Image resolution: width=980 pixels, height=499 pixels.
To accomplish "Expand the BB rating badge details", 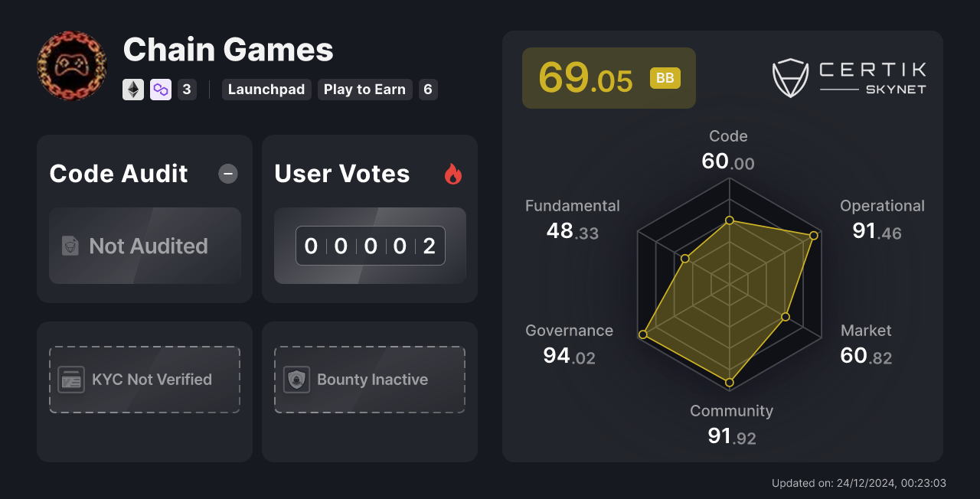I will [665, 77].
